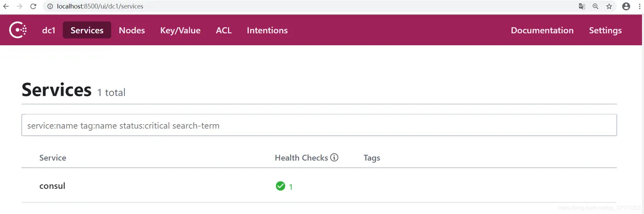Open the Key/Value tab
Viewport: 644px width, 214px height.
click(180, 30)
